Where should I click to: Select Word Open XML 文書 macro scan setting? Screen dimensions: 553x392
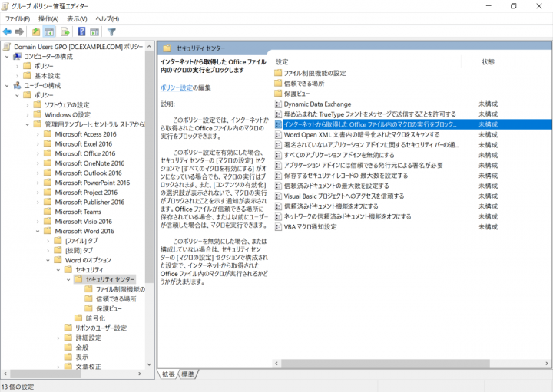362,134
